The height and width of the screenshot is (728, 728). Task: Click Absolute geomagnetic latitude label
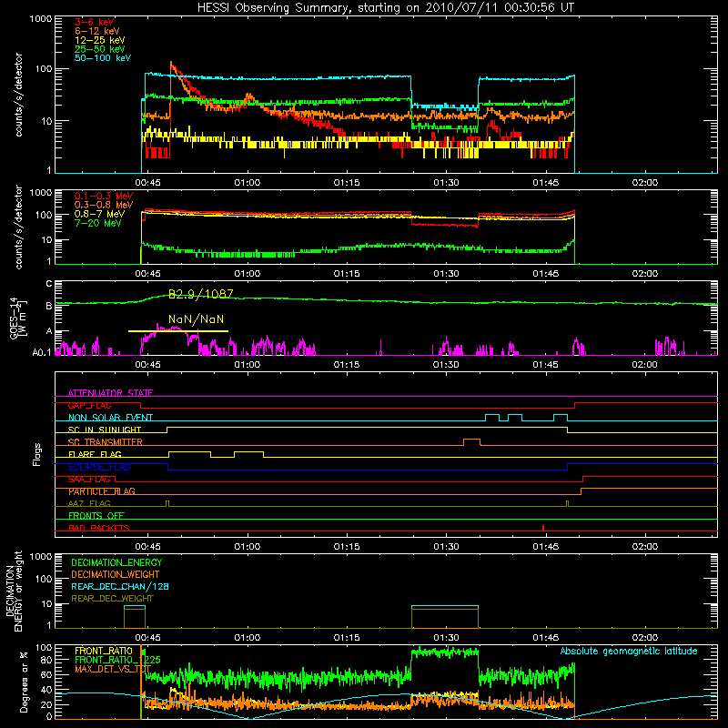[x=629, y=651]
